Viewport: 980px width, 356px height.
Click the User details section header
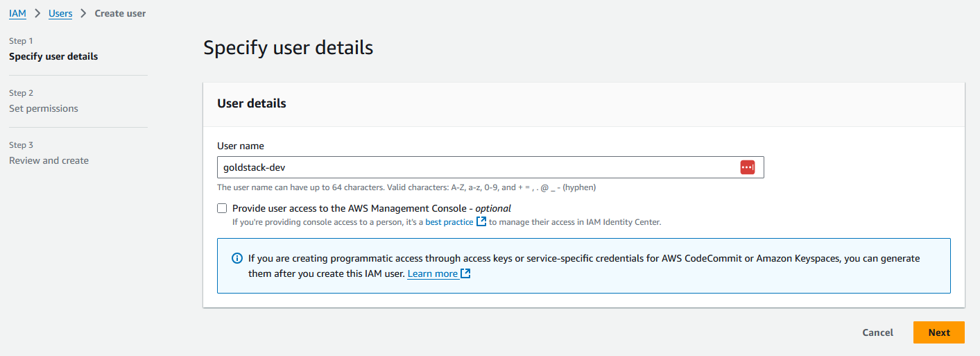(252, 103)
